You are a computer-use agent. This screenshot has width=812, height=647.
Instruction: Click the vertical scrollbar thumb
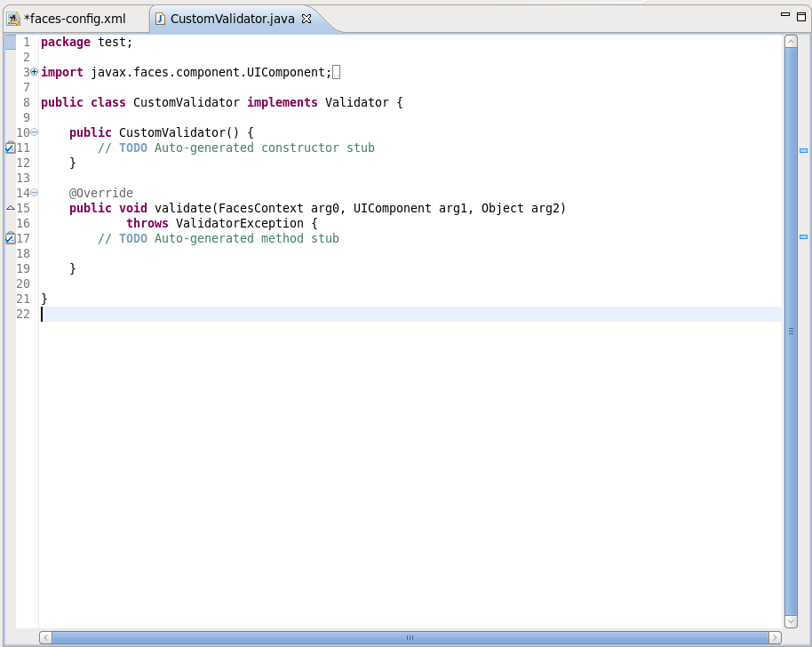click(791, 331)
